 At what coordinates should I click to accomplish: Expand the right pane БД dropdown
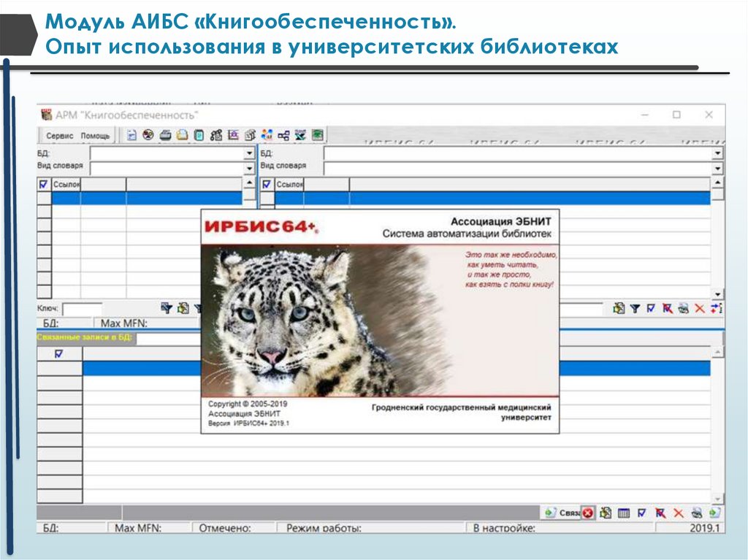(717, 153)
